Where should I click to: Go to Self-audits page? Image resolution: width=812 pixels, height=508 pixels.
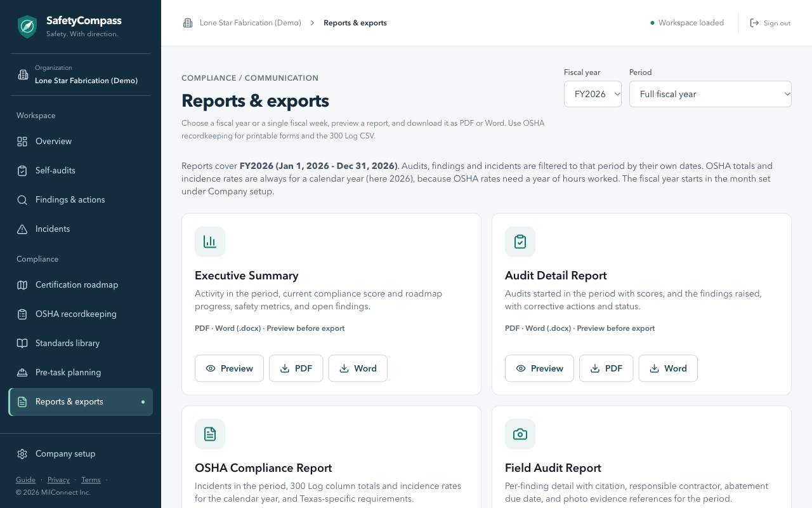tap(81, 171)
